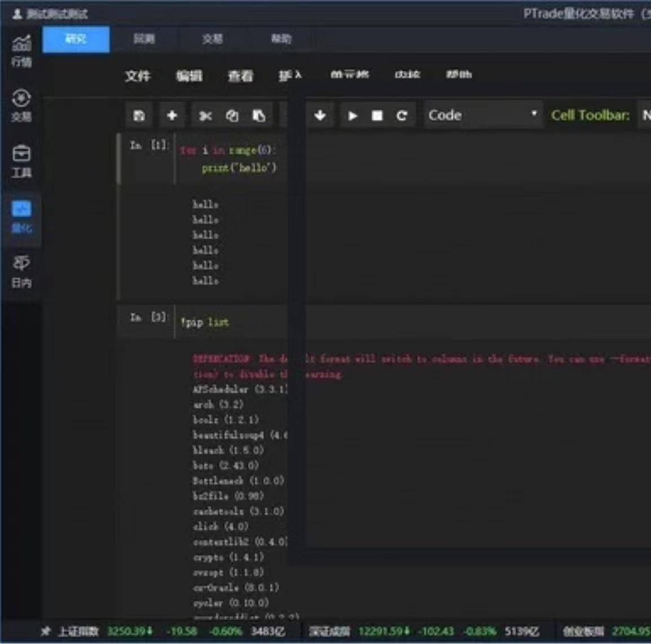651x644 pixels.
Task: Open the 行情 market sidebar icon
Action: point(21,51)
